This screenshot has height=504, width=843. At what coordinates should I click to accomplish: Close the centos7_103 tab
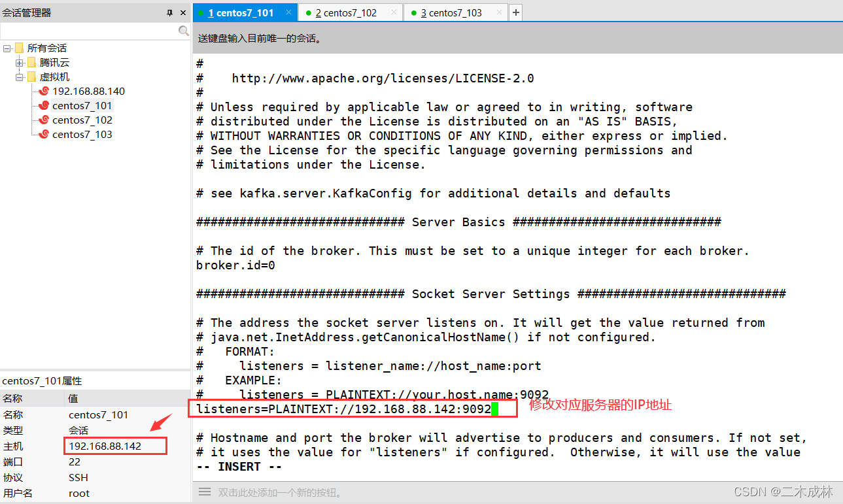point(499,12)
